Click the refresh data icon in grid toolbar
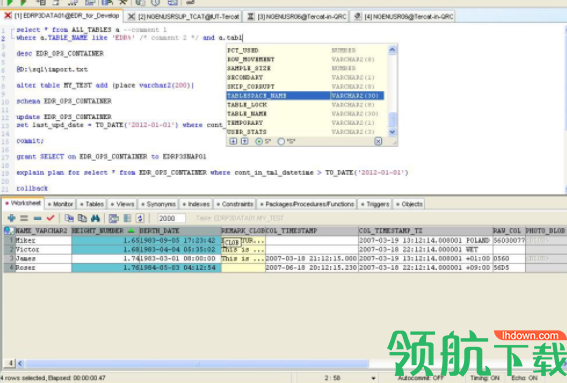The image size is (567, 383). pos(140,218)
